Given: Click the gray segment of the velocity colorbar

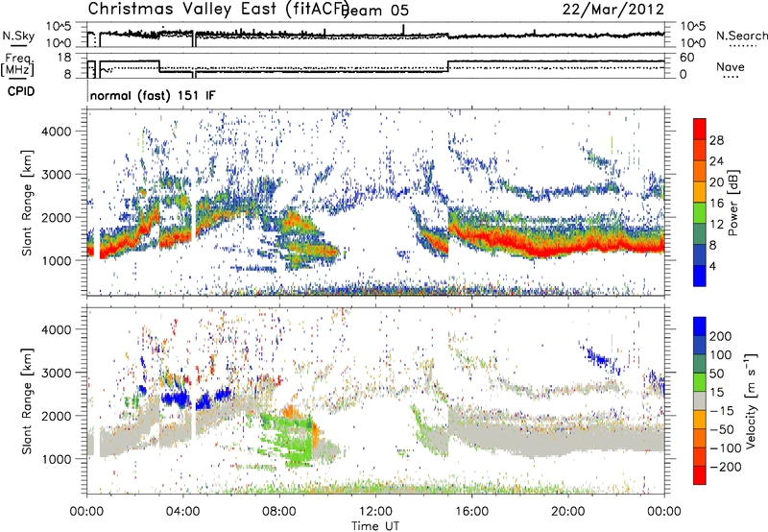Looking at the screenshot, I should point(700,401).
